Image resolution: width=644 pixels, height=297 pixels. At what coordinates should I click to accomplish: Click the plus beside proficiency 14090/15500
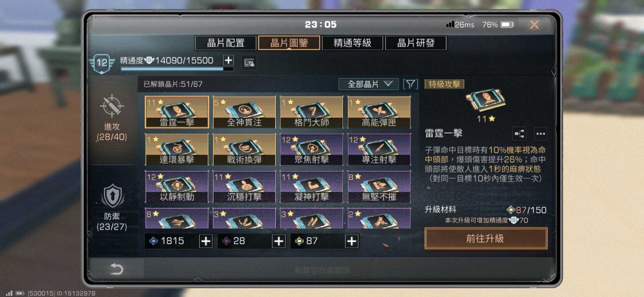228,60
